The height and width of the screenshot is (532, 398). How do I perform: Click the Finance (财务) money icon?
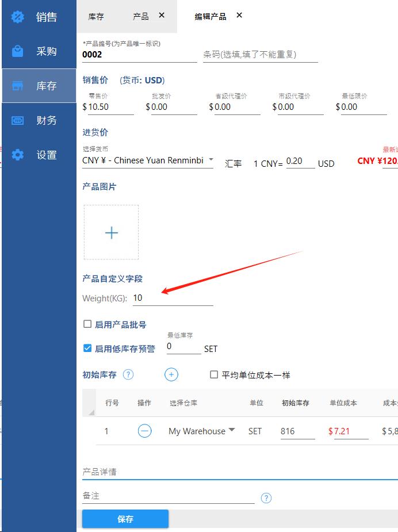pos(18,120)
